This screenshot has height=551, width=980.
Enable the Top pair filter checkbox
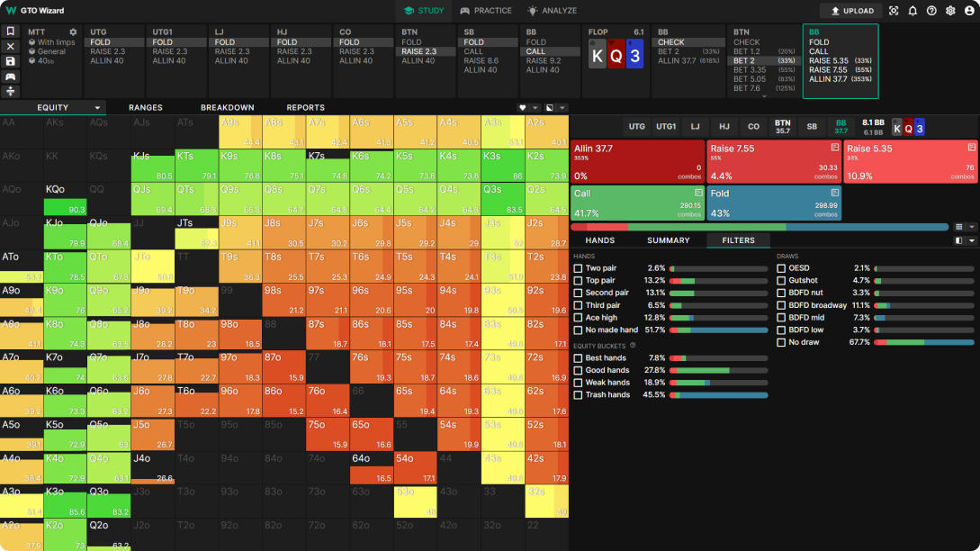[x=579, y=281]
